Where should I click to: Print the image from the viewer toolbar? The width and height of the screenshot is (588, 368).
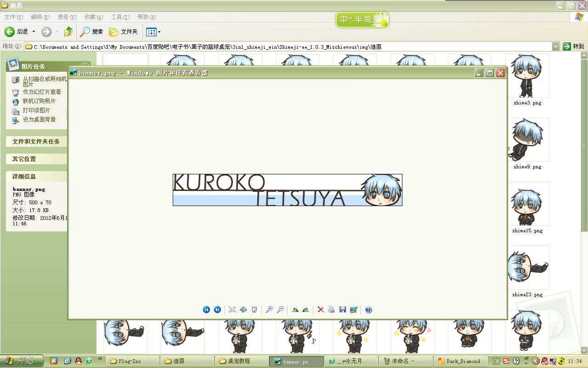(x=332, y=310)
